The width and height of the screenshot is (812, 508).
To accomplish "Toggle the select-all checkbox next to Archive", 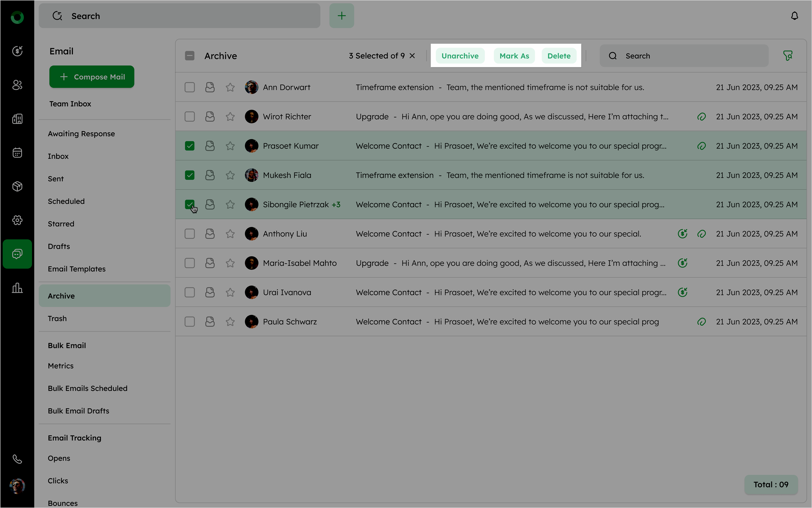I will click(x=190, y=56).
